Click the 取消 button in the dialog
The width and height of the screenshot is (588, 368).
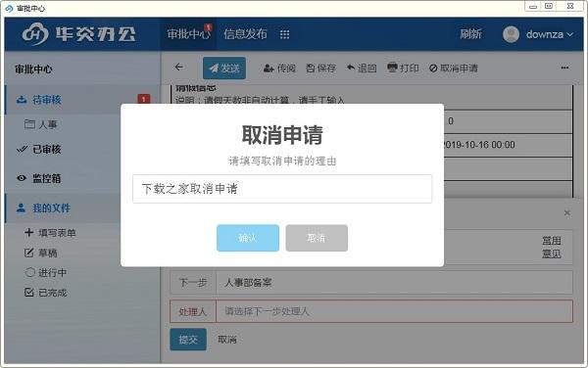click(x=317, y=238)
